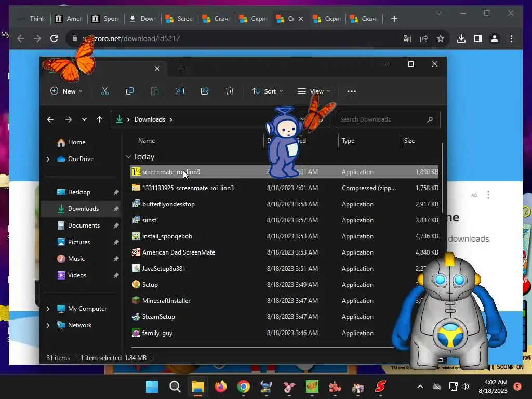Switch to the 'Spon' Chrome tab
Image resolution: width=532 pixels, height=399 pixels.
point(106,19)
